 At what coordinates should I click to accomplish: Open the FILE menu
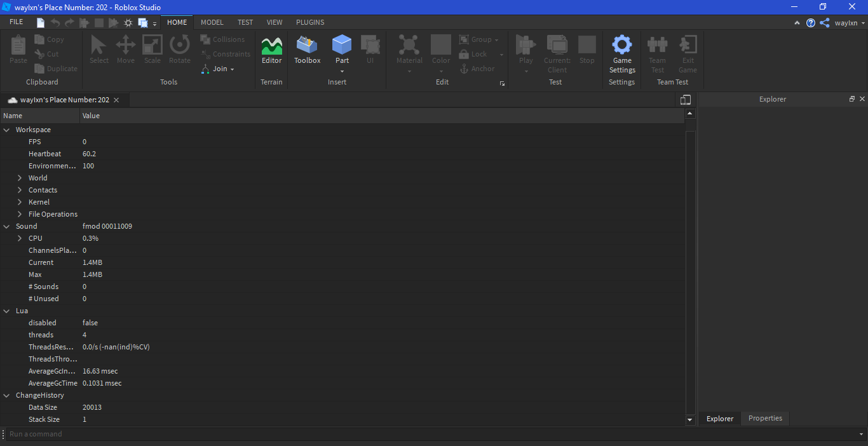click(x=17, y=22)
